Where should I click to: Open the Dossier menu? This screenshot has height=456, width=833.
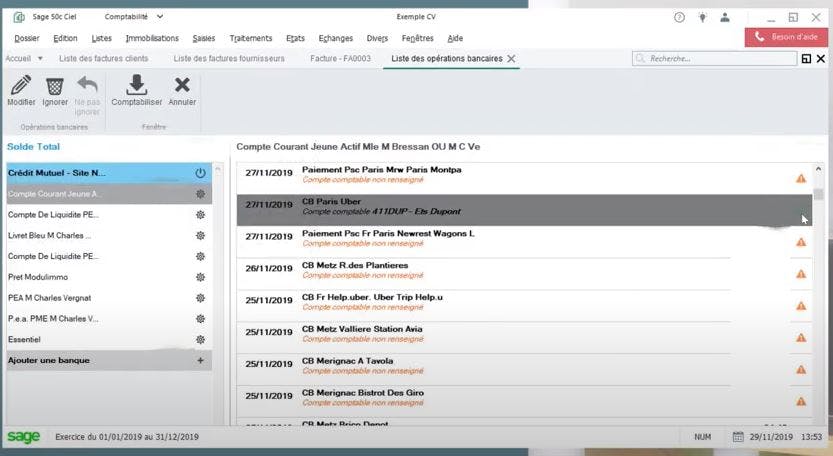tap(27, 38)
